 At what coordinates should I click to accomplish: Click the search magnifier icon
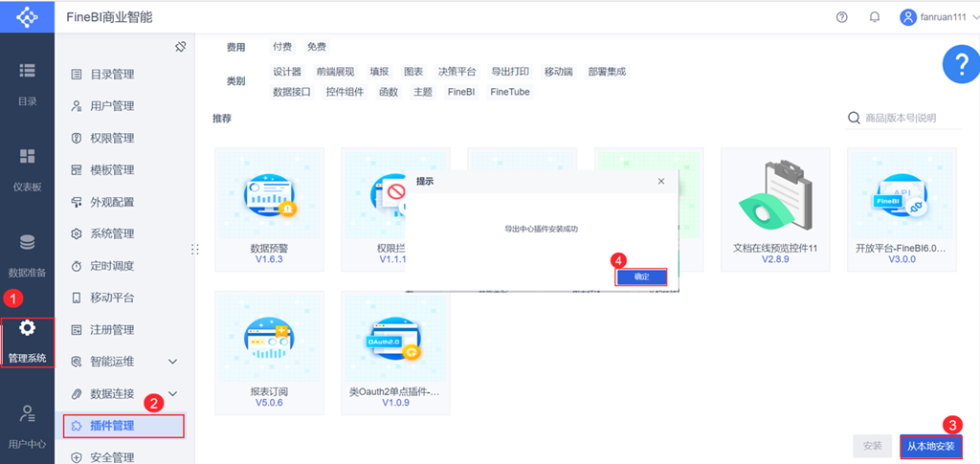(x=853, y=118)
